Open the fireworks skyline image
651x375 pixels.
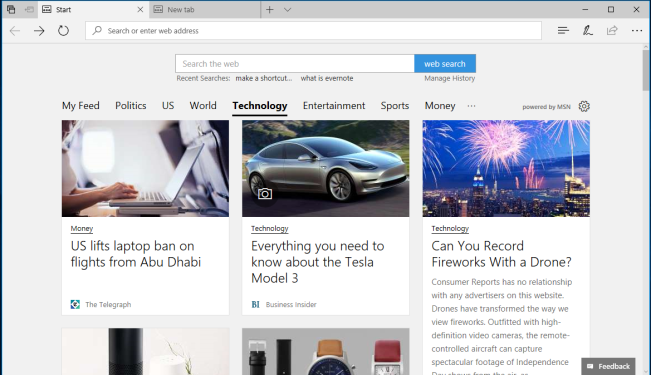click(506, 169)
